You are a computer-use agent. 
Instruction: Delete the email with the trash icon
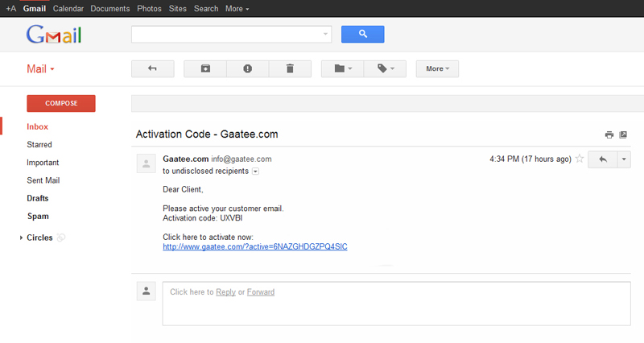point(290,68)
